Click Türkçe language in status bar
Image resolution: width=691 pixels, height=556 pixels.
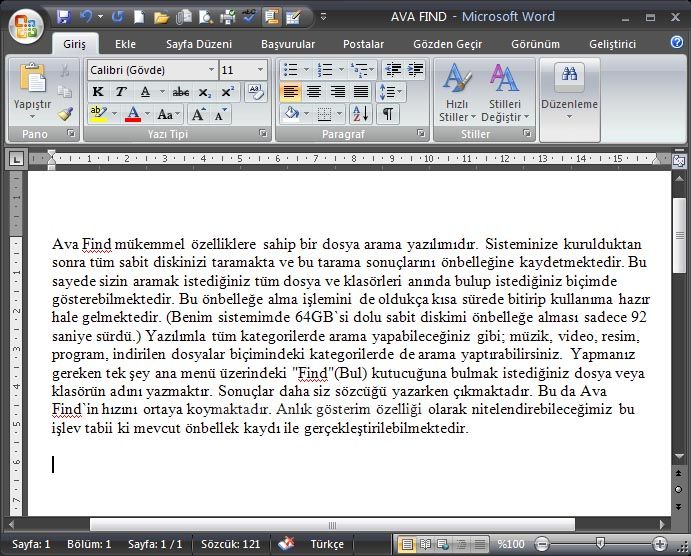click(x=327, y=544)
